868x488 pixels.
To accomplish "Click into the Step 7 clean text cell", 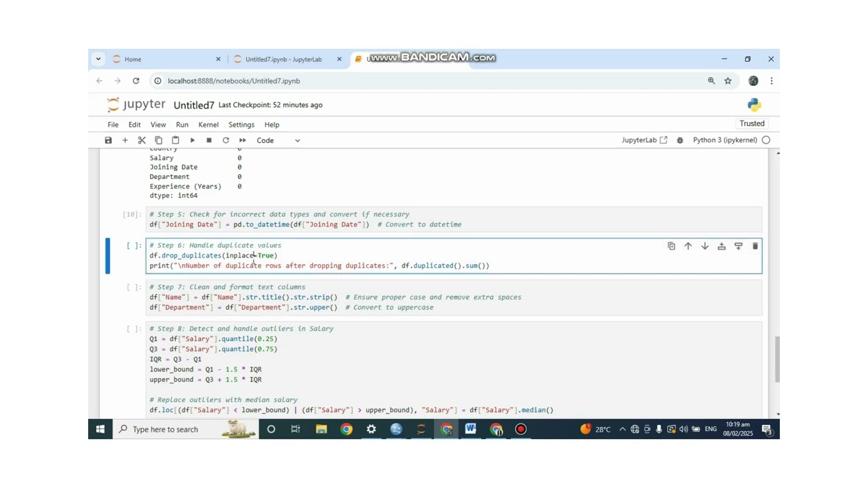I will click(x=454, y=298).
